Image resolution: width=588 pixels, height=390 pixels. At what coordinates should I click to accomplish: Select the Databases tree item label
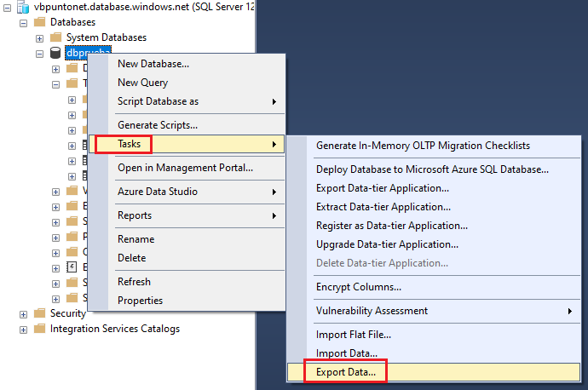[x=72, y=22]
